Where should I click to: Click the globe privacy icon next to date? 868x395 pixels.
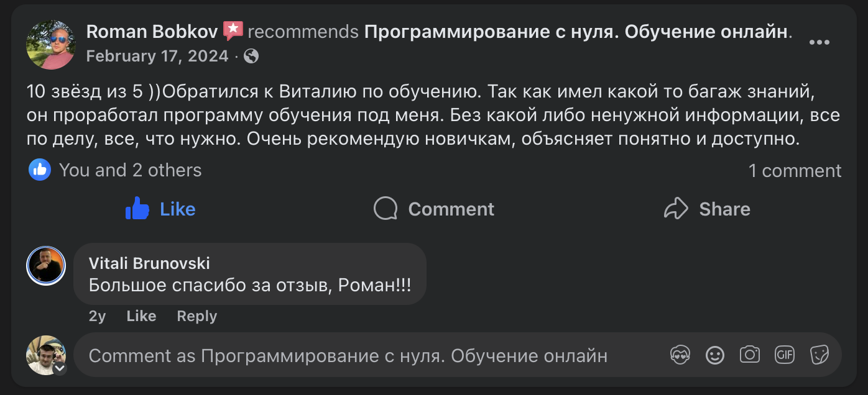click(250, 57)
